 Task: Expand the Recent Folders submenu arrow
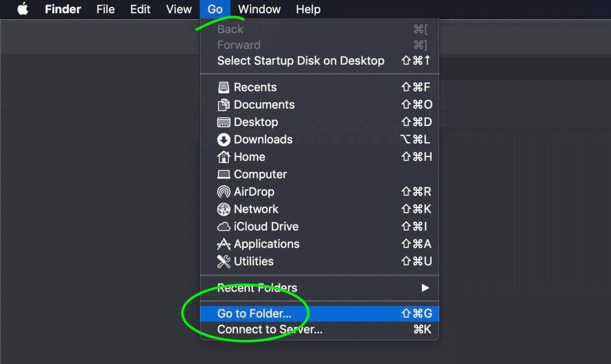pos(425,287)
